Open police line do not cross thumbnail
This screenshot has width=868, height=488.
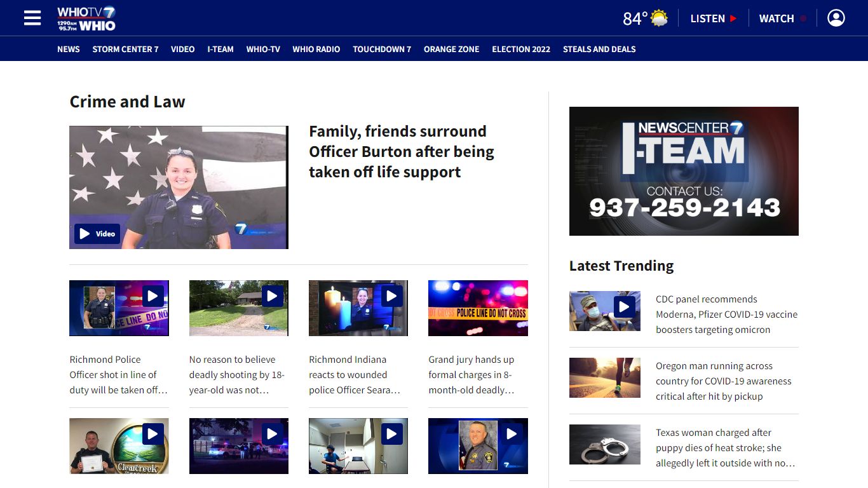(x=478, y=308)
